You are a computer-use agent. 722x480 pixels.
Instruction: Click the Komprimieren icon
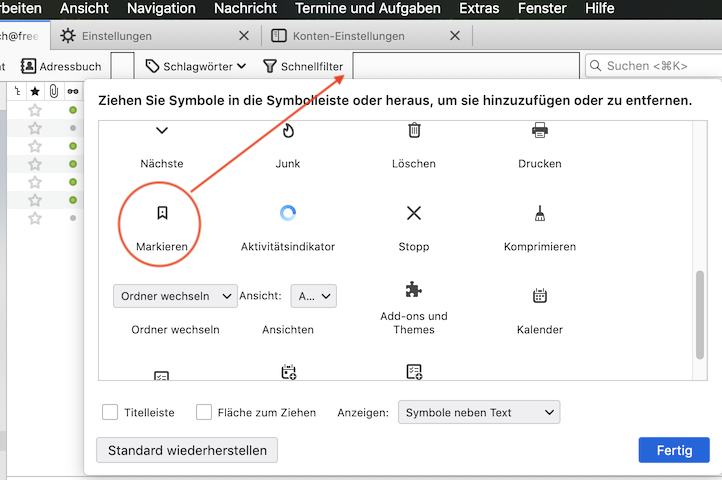(x=540, y=213)
